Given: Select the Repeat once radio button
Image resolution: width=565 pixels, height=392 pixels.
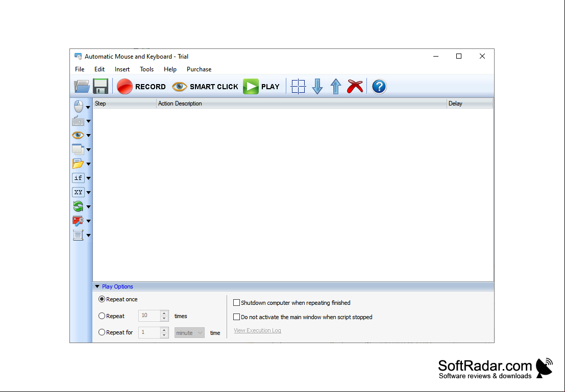Looking at the screenshot, I should 102,299.
